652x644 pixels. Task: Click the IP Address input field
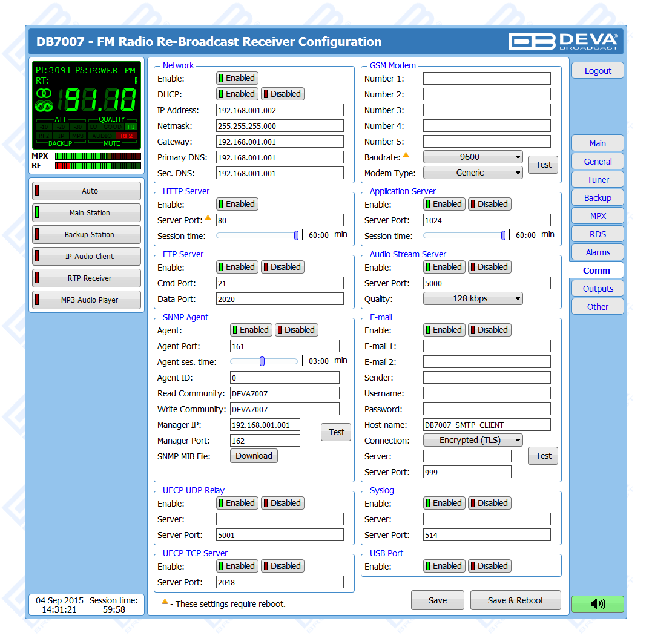[279, 110]
